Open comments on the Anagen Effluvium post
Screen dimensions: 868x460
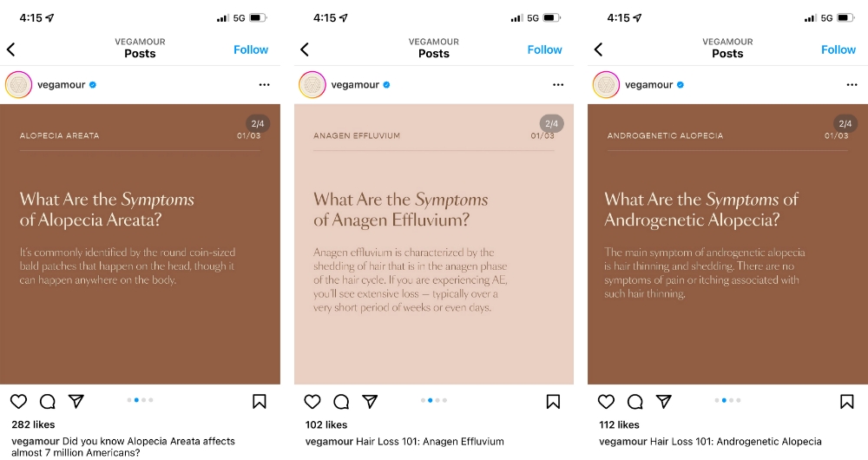[341, 401]
